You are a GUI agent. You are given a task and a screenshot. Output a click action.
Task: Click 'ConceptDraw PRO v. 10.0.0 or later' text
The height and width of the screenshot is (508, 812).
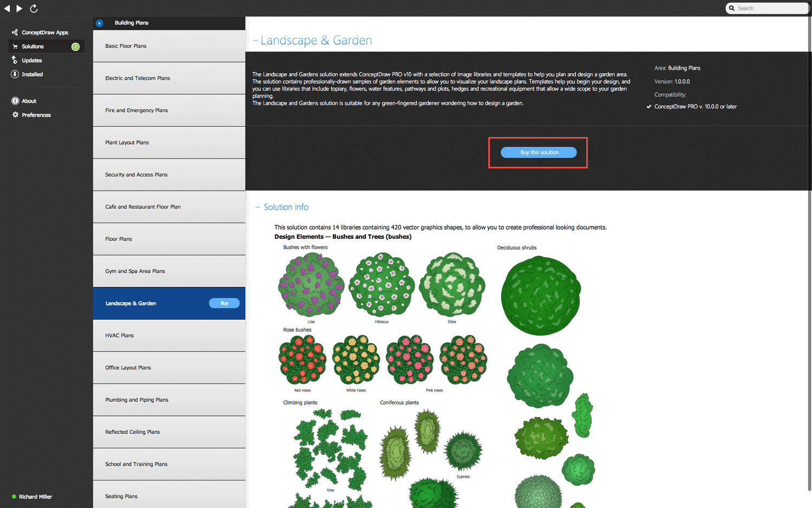[x=696, y=107]
